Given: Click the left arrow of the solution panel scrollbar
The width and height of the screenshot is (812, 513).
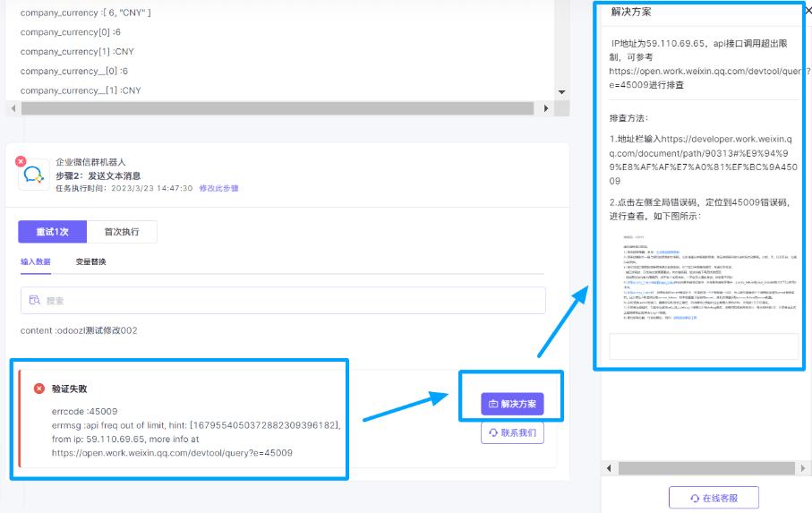Looking at the screenshot, I should (x=609, y=468).
